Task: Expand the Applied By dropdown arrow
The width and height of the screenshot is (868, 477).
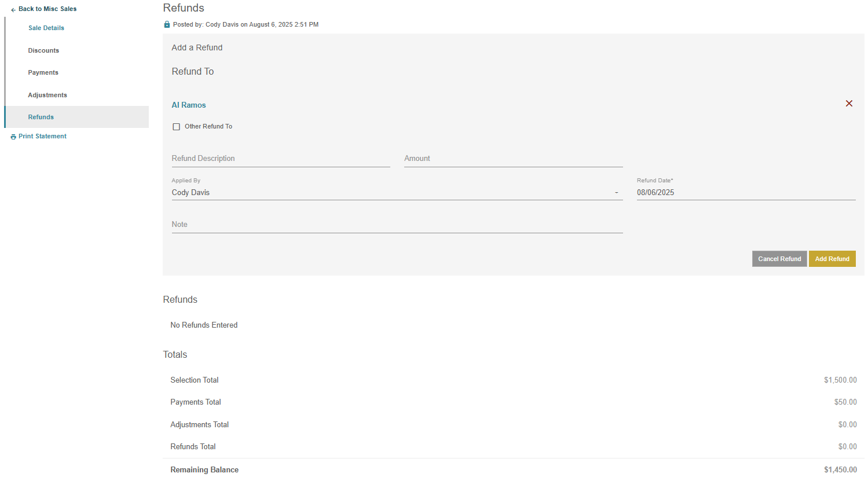Action: (x=616, y=193)
